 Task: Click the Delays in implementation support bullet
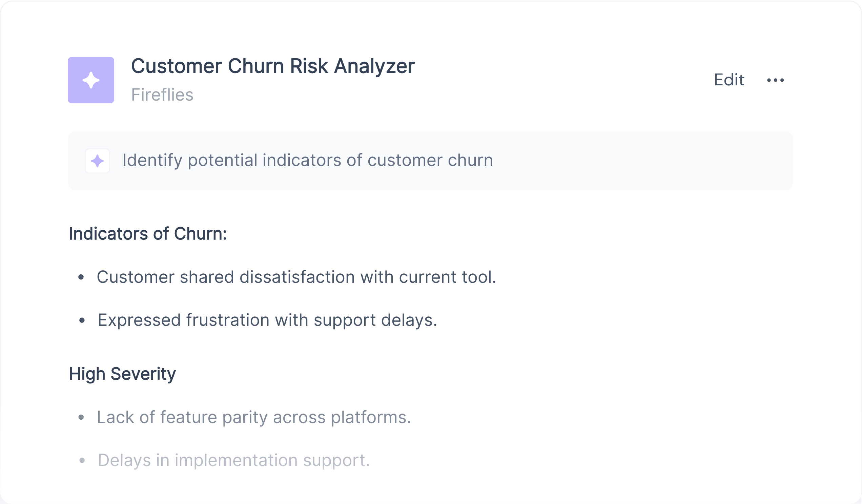[234, 461]
